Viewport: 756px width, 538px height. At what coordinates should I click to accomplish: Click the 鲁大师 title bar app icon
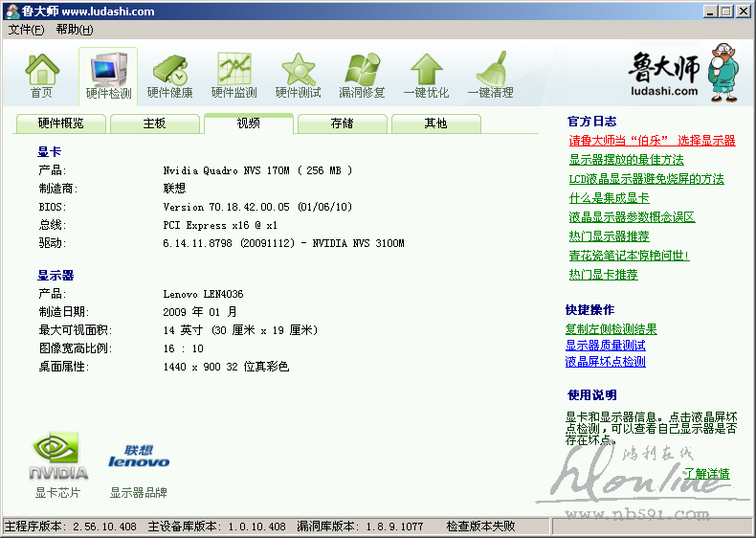click(x=12, y=11)
